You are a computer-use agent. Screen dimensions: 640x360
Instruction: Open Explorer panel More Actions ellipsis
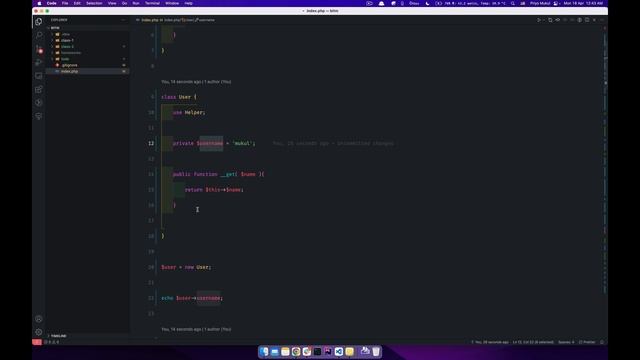click(x=123, y=20)
